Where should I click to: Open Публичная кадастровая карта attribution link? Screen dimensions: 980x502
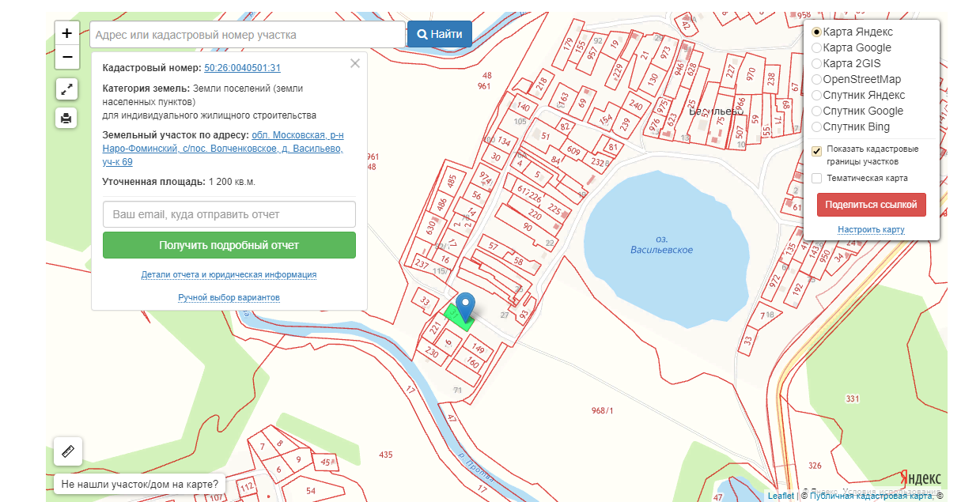point(872,496)
